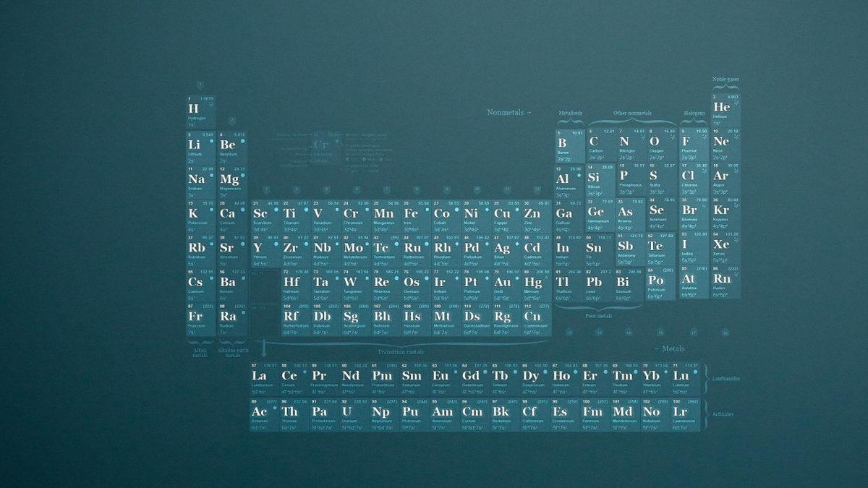Click the "← Metals" label
Screen dimensions: 868x488
point(669,348)
